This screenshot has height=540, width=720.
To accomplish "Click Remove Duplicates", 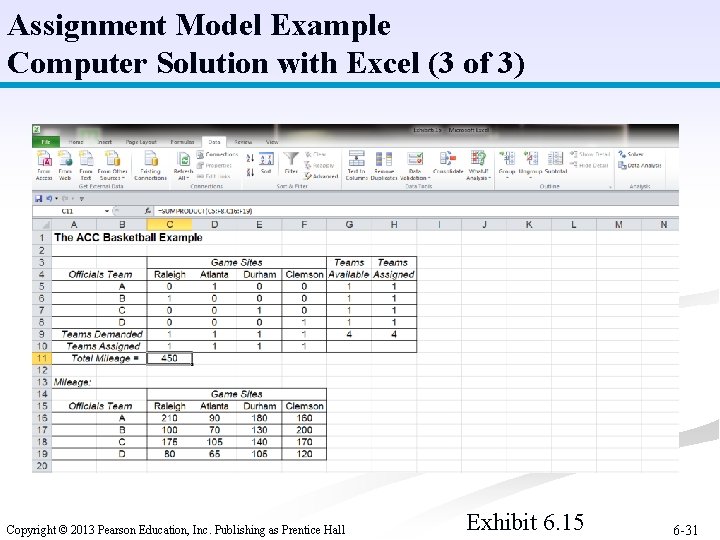I will tap(384, 165).
